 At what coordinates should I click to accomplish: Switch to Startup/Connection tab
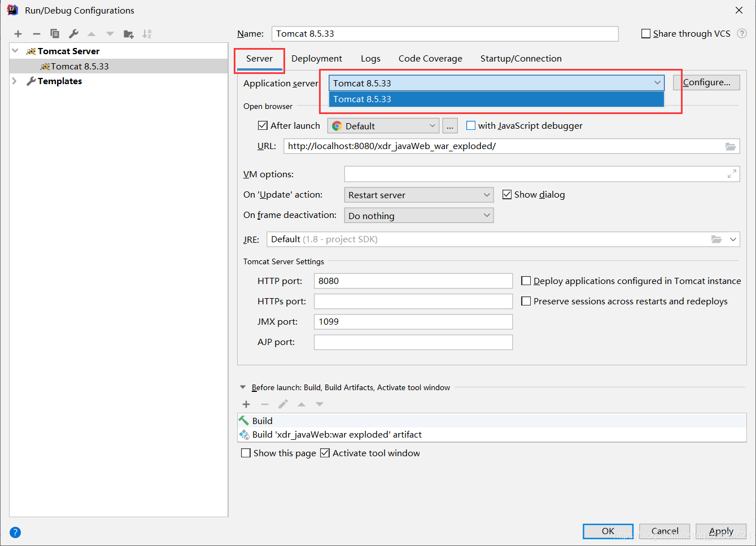pyautogui.click(x=521, y=59)
